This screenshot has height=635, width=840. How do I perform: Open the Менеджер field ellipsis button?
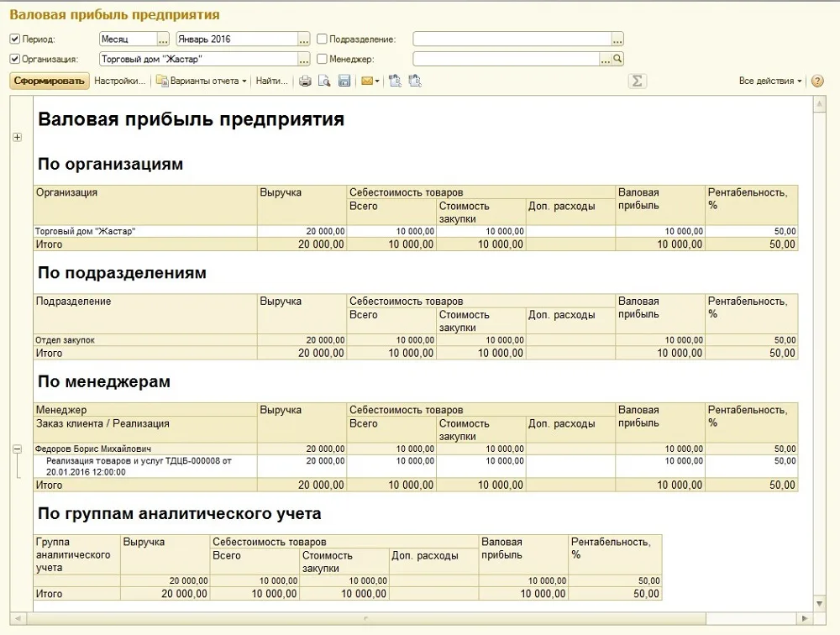606,59
